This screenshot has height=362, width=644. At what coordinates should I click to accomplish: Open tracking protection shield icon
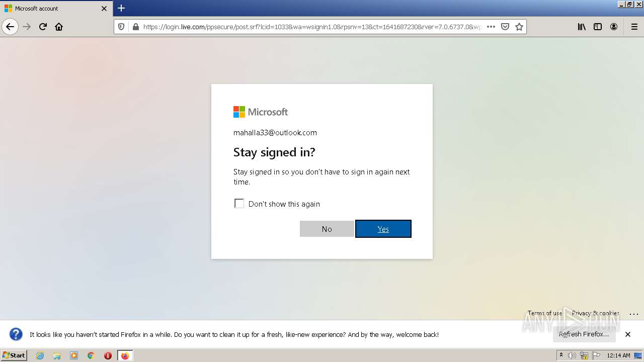[x=121, y=27]
